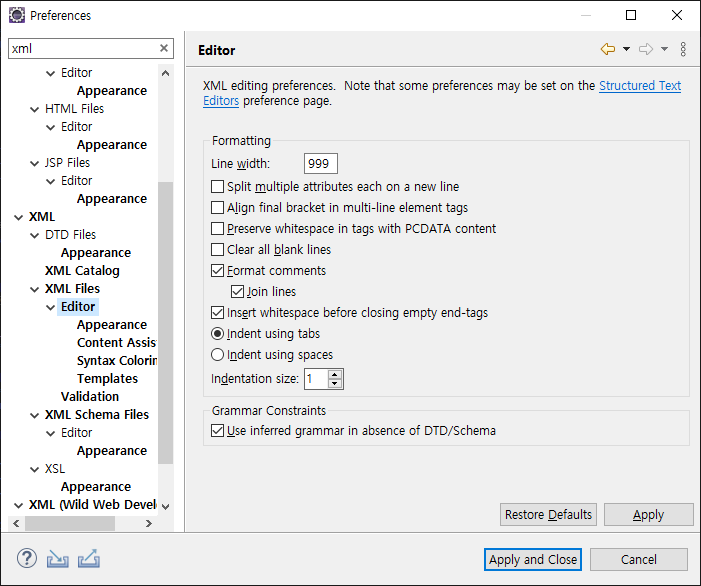Image resolution: width=701 pixels, height=586 pixels.
Task: Increase indentation size with up spinner
Action: tap(335, 374)
